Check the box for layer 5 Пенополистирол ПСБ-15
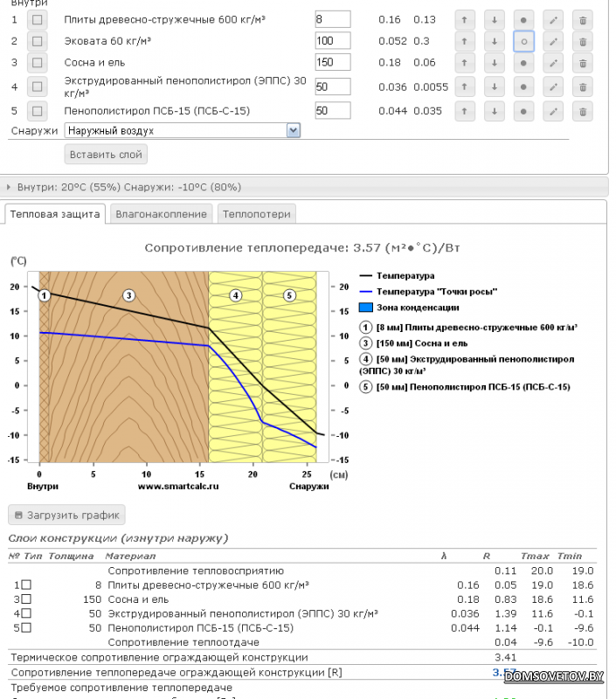This screenshot has width=616, height=699. point(37,111)
